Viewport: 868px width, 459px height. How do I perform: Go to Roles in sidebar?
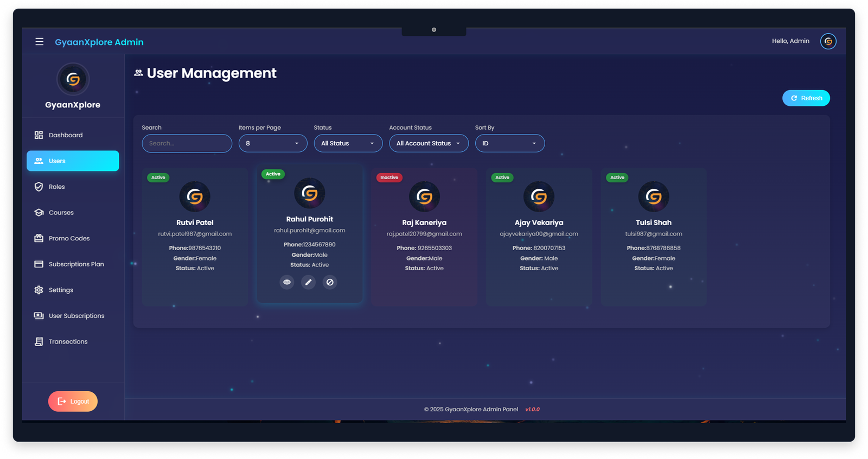tap(56, 187)
